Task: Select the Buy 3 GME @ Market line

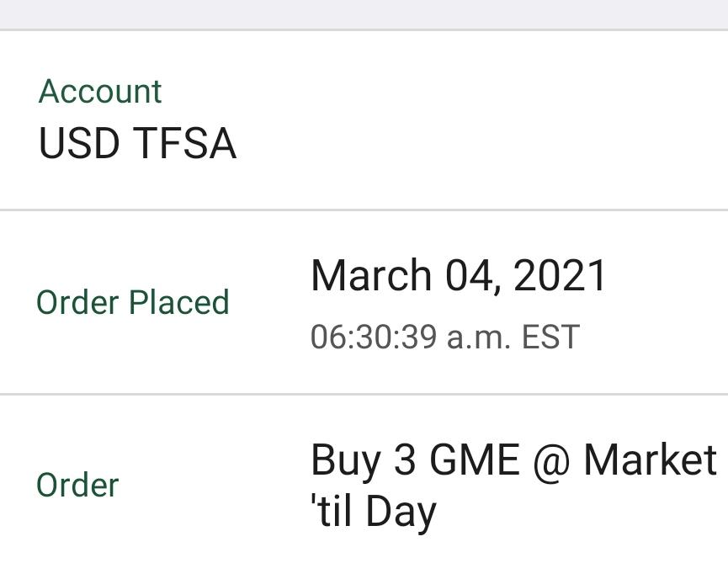Action: [513, 459]
